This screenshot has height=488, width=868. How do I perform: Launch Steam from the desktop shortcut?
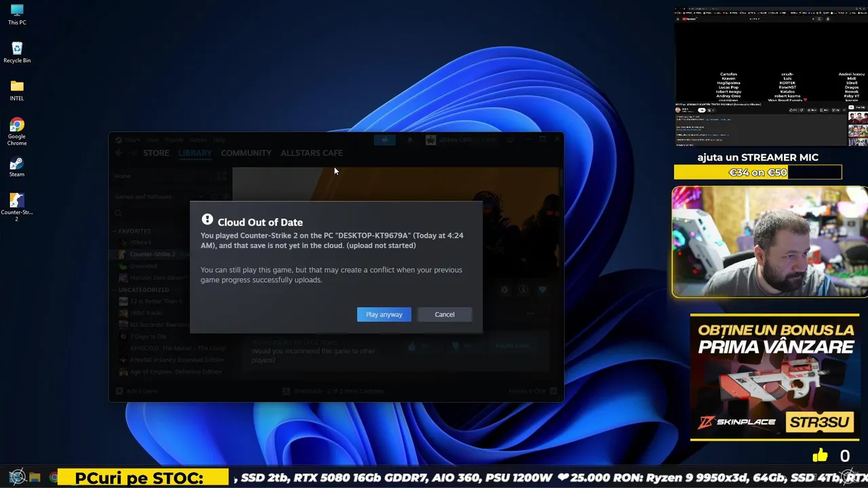click(x=17, y=167)
